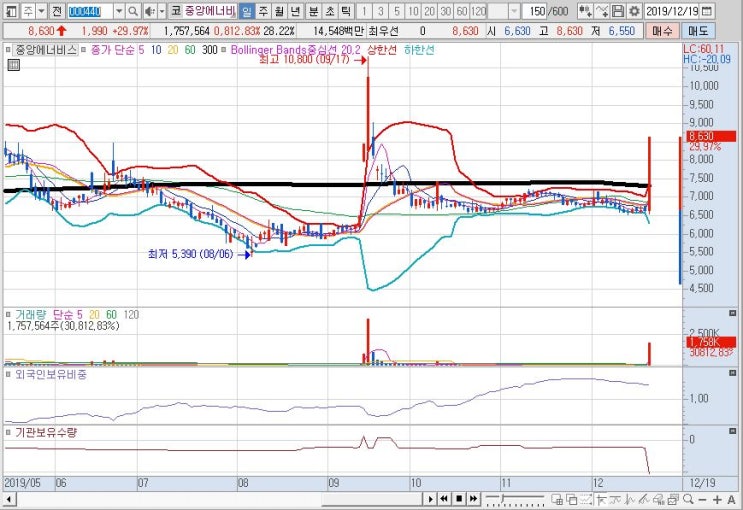Select the 일 daily chart period
Viewport: 743px width, 510px height.
click(x=246, y=10)
